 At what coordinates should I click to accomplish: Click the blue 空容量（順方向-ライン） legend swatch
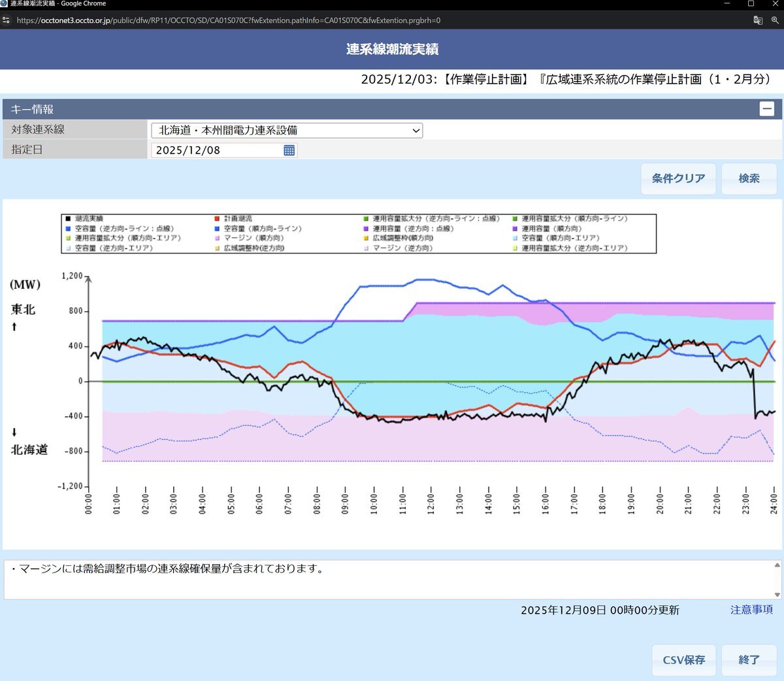click(x=217, y=229)
